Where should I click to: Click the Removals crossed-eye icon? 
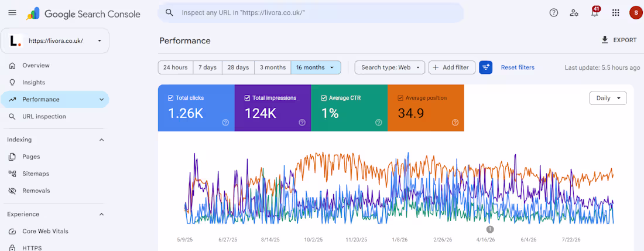coord(12,191)
